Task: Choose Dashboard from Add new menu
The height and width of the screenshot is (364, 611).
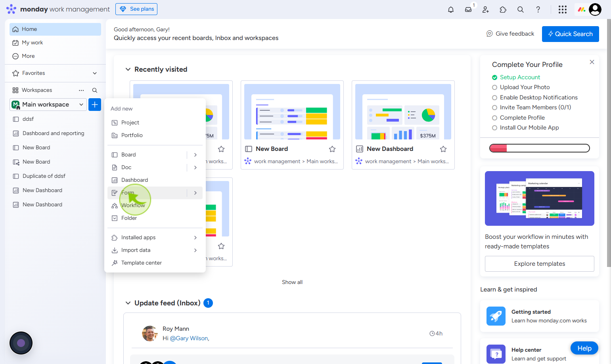Action: pos(155,180)
